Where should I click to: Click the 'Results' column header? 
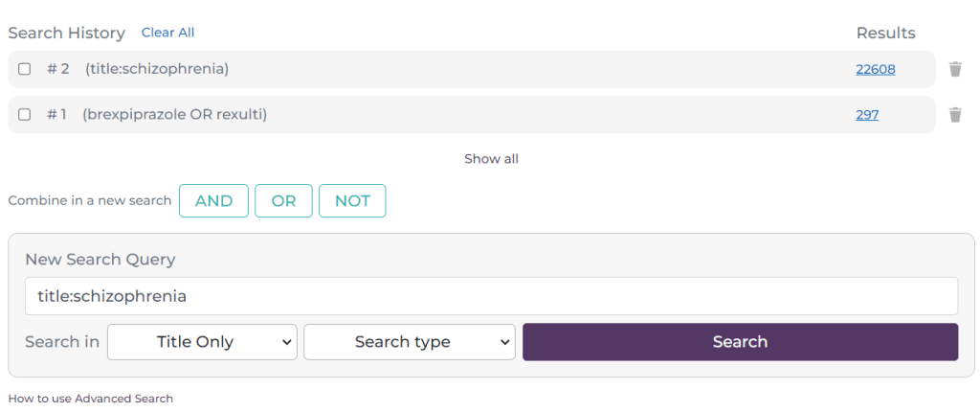[885, 33]
